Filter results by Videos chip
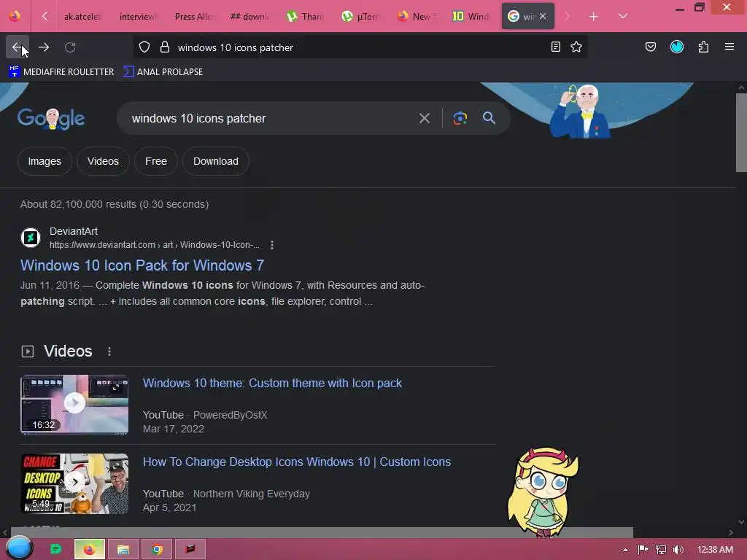 [x=103, y=161]
